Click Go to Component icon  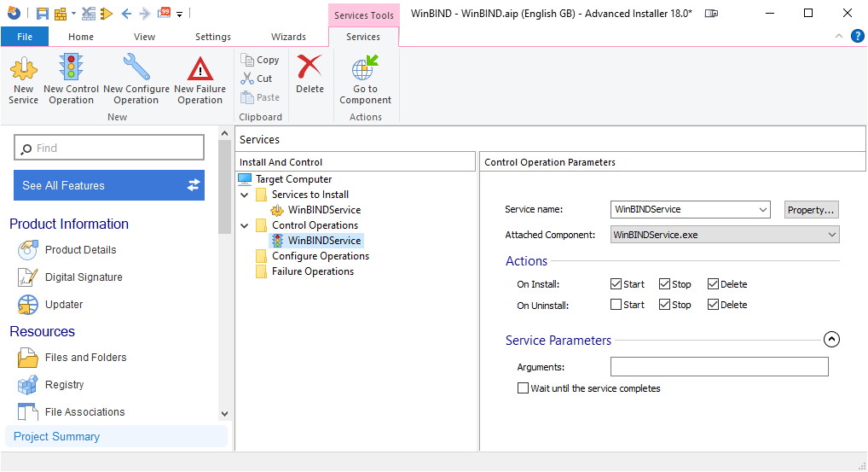365,79
